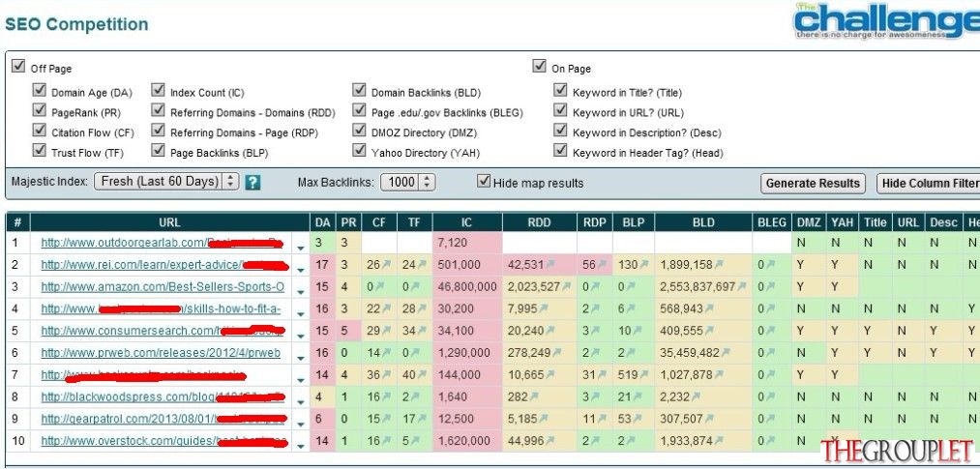Image resolution: width=980 pixels, height=469 pixels.
Task: Click IC value 46,800,000
Action: (x=467, y=286)
